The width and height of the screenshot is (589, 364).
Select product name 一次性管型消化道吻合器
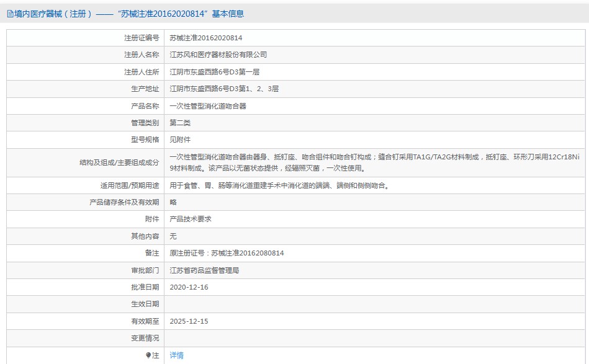coord(208,106)
